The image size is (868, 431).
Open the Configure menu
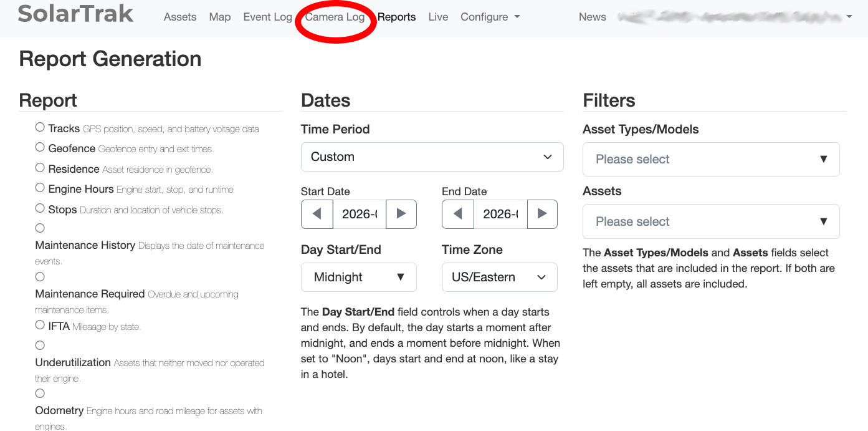tap(490, 17)
